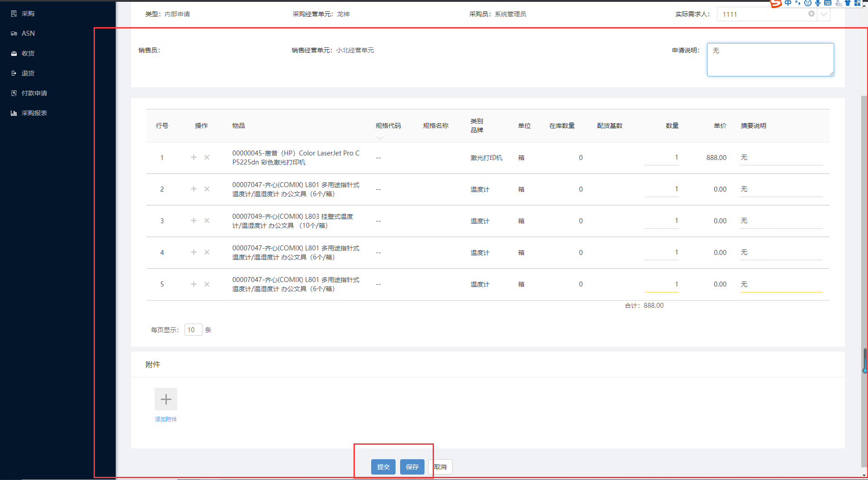Image resolution: width=868 pixels, height=480 pixels.
Task: Click the 数量 column header
Action: tap(672, 126)
